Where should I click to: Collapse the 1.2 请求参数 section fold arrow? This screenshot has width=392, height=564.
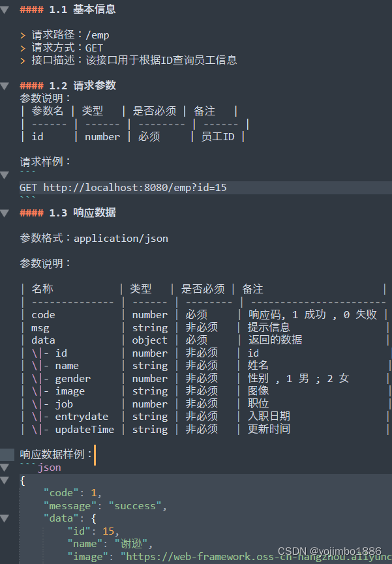5,86
